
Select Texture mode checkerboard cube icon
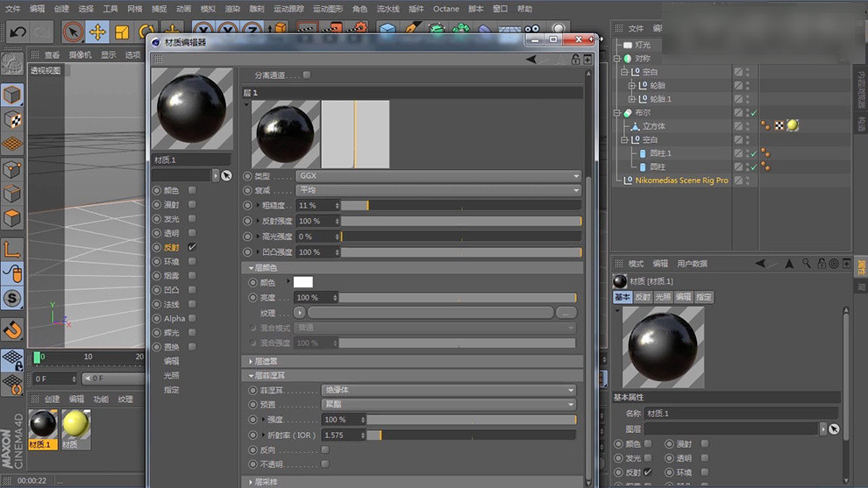click(x=12, y=119)
